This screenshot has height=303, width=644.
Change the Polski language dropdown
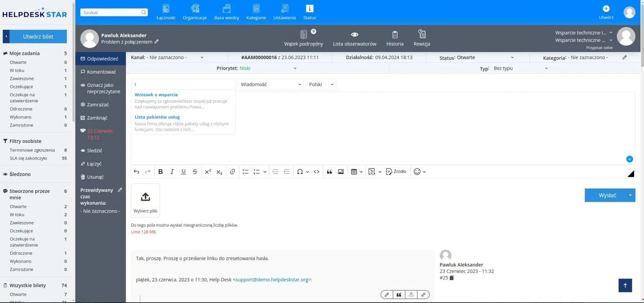coord(321,84)
